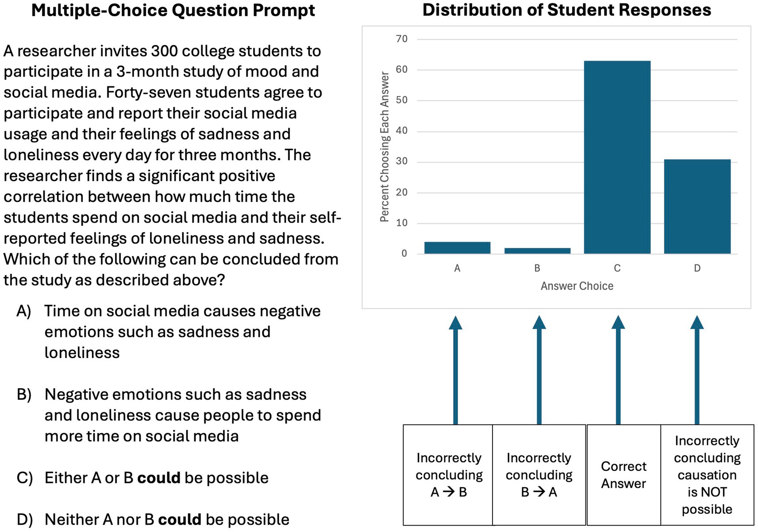Click the short bar for answer A

coord(457,248)
